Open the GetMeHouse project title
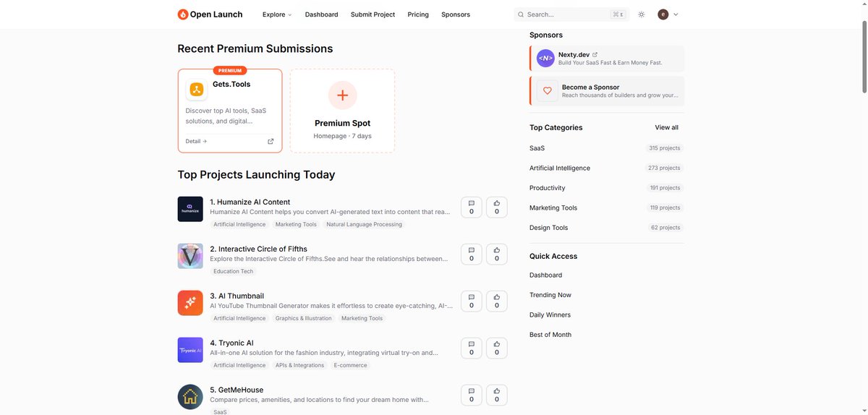Screen dimensions: 868x415 [x=237, y=390]
